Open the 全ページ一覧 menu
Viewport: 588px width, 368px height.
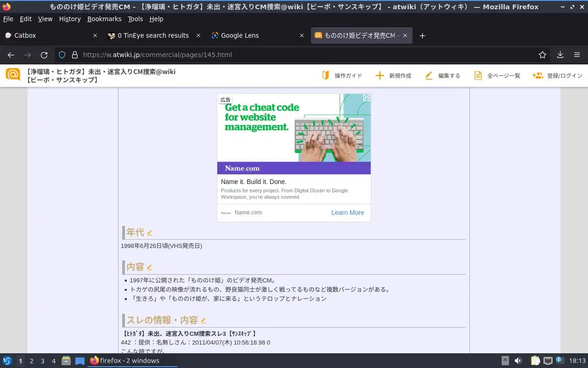click(x=497, y=75)
